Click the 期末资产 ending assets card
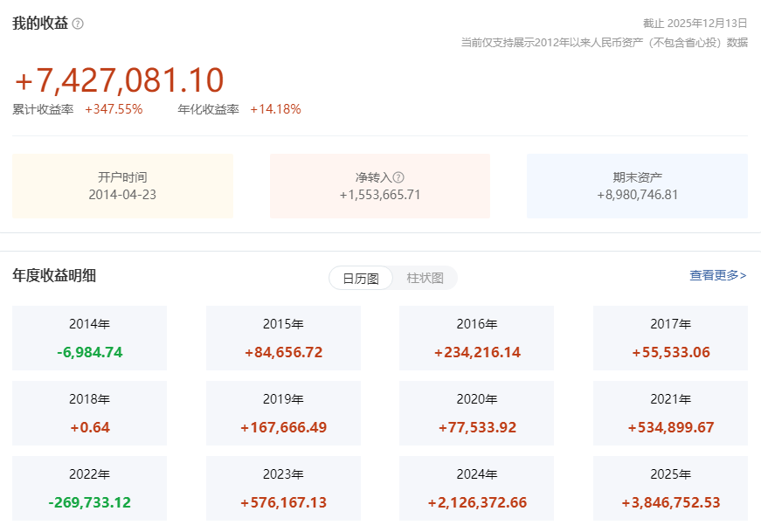761x532 pixels. (x=637, y=185)
